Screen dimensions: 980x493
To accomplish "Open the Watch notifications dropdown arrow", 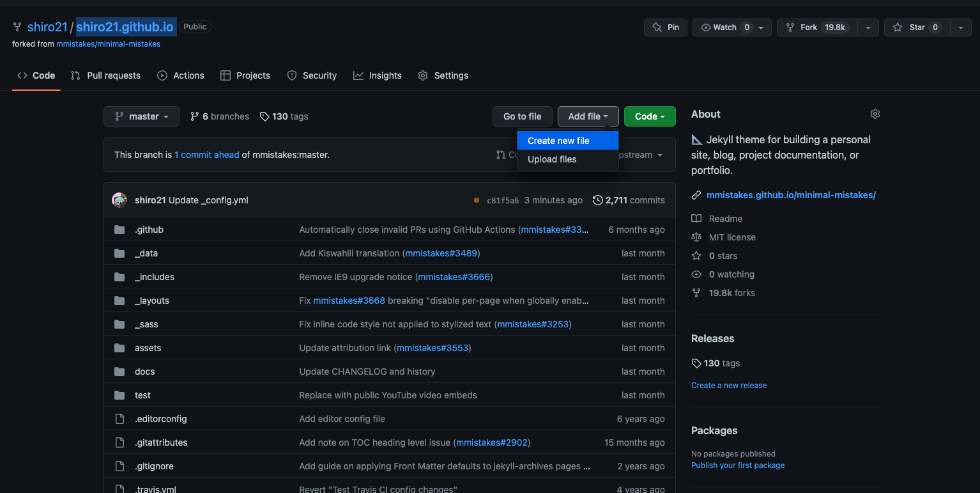I will click(761, 27).
